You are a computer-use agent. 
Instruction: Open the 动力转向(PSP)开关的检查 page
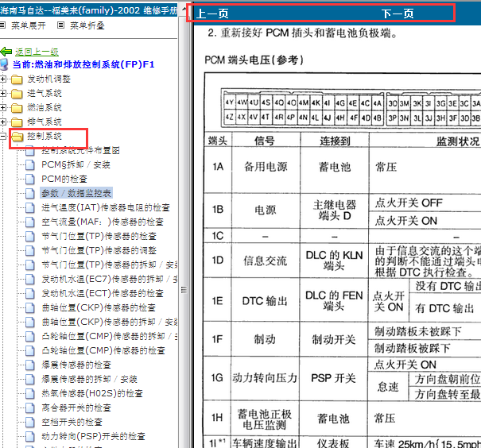(x=93, y=436)
